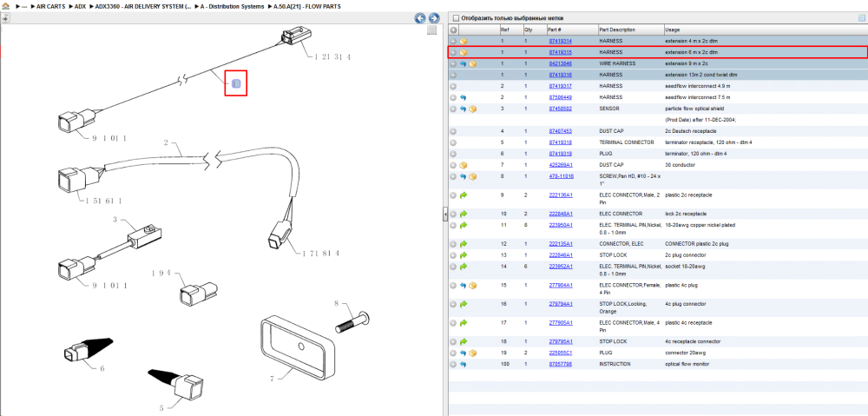Click green arrow icon for part 222136A1

(x=464, y=195)
